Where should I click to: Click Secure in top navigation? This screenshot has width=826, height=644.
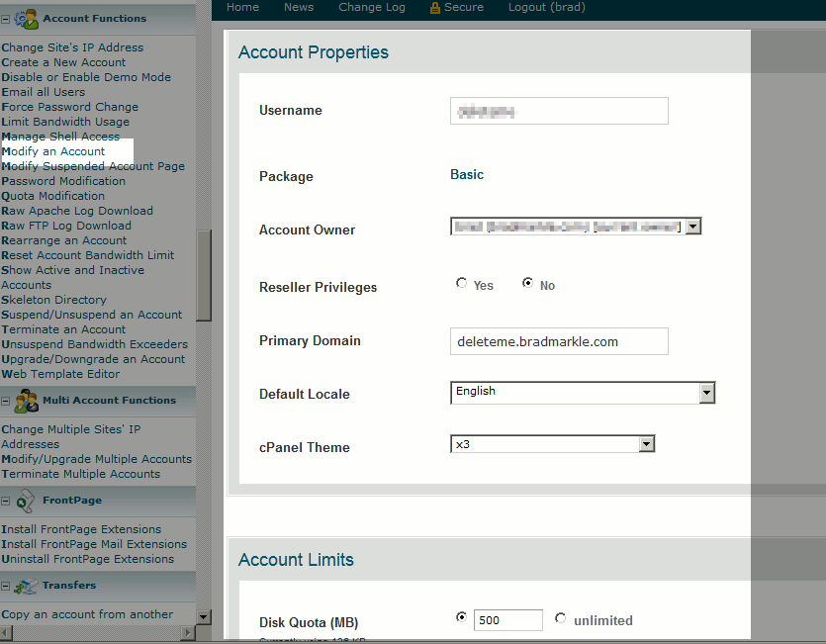coord(464,7)
